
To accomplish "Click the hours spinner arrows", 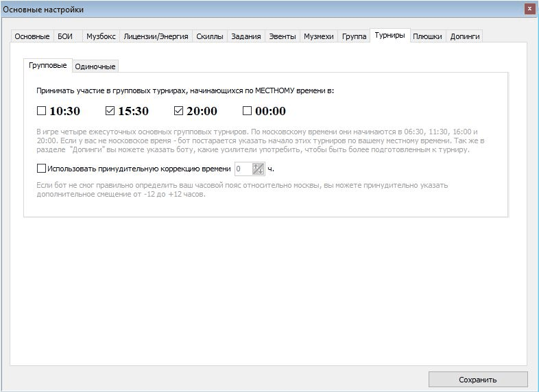I will (x=258, y=169).
